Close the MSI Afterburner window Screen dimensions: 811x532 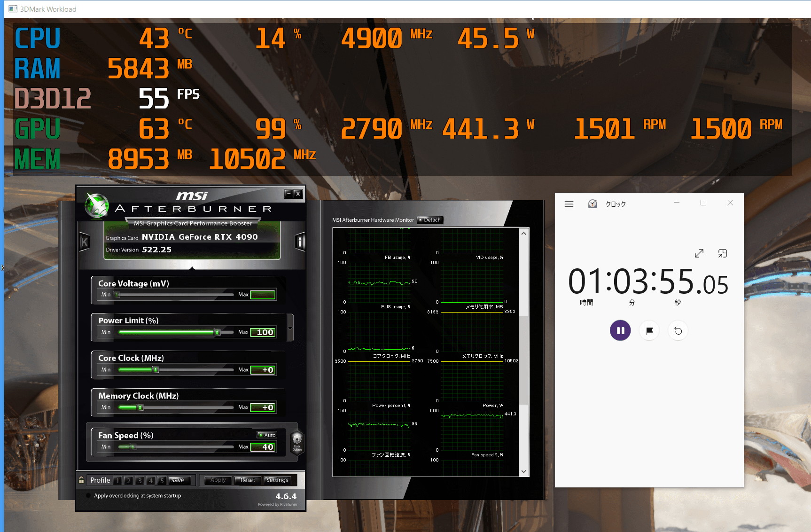coord(298,194)
